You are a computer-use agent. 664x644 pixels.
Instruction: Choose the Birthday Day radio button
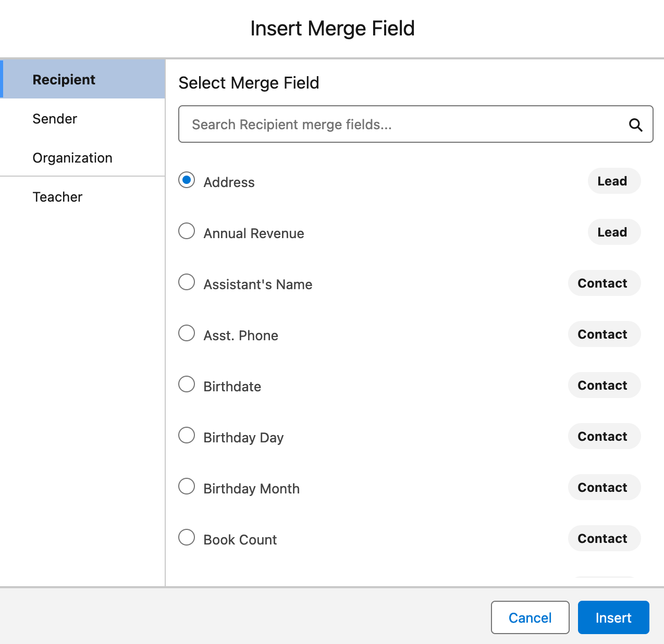pos(187,436)
